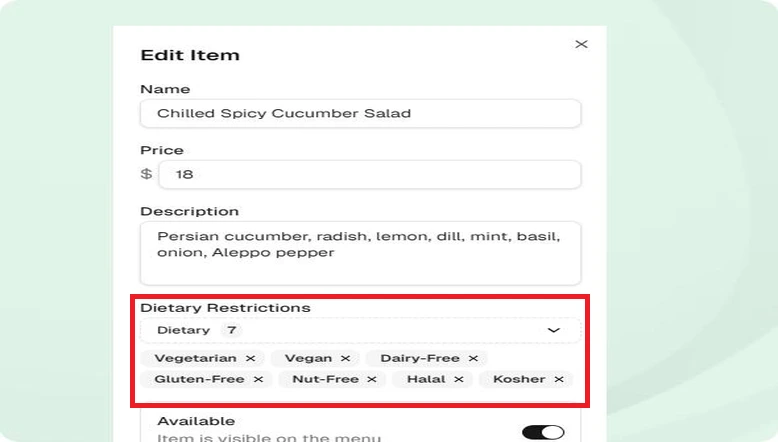Viewport: 778px width, 442px height.
Task: Click the Price input field
Action: 370,175
